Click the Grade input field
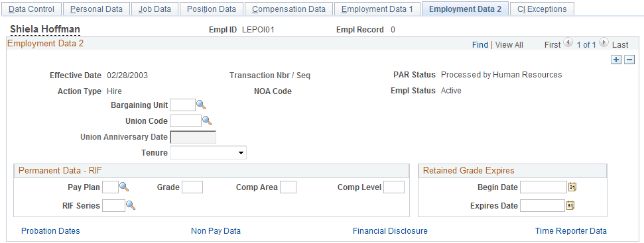Screen dimensions: 644x243 192,187
